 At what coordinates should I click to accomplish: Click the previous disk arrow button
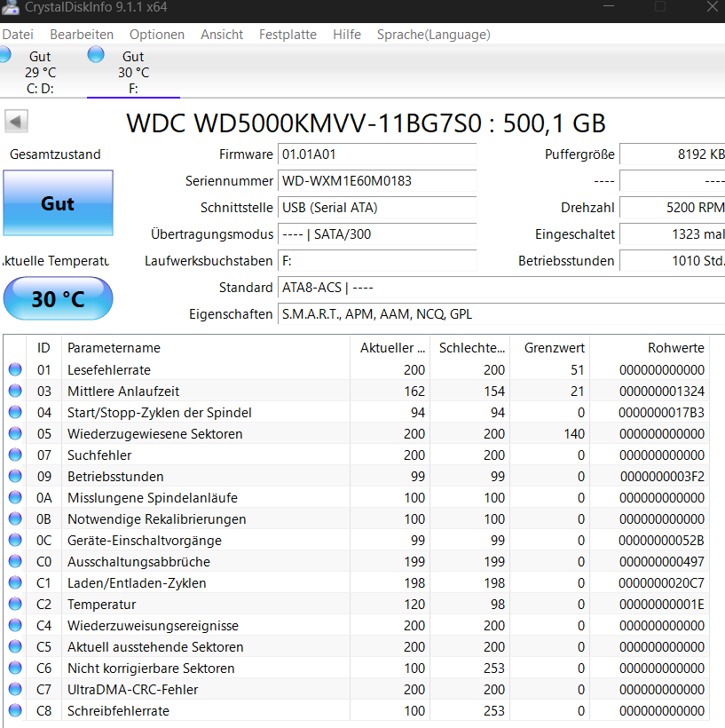pyautogui.click(x=16, y=122)
